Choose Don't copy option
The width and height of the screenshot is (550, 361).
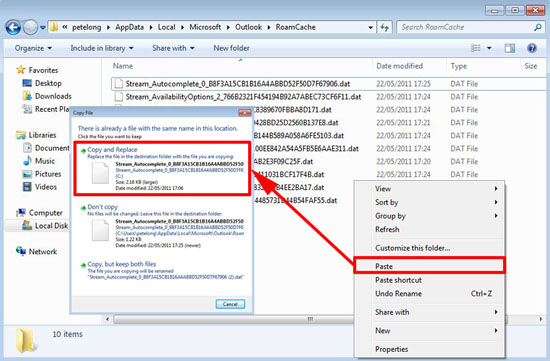coord(162,226)
